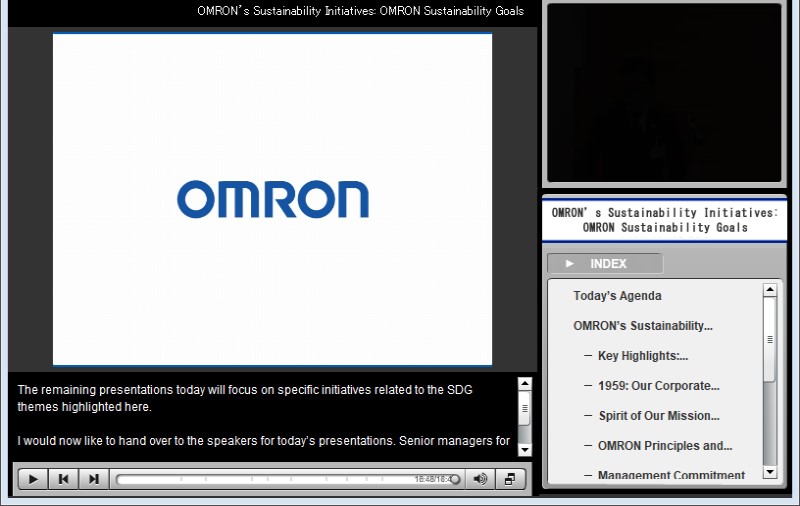This screenshot has height=506, width=800.
Task: Click the speaker video panel
Action: pyautogui.click(x=664, y=92)
